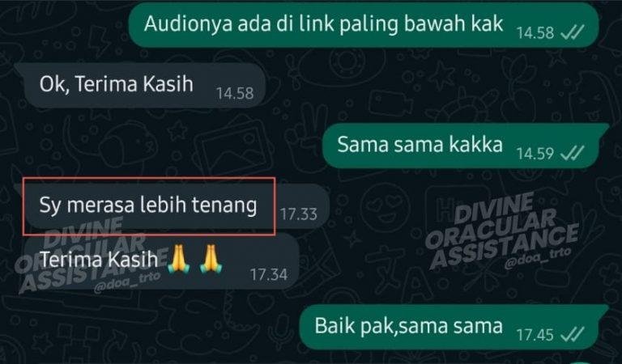Image resolution: width=622 pixels, height=364 pixels.
Task: Click the 14.59 timestamp text
Action: tap(535, 153)
